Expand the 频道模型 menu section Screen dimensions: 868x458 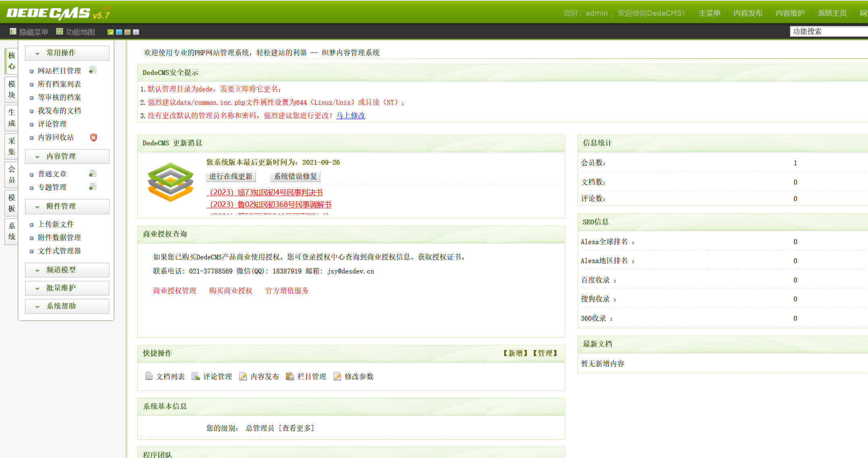[67, 270]
